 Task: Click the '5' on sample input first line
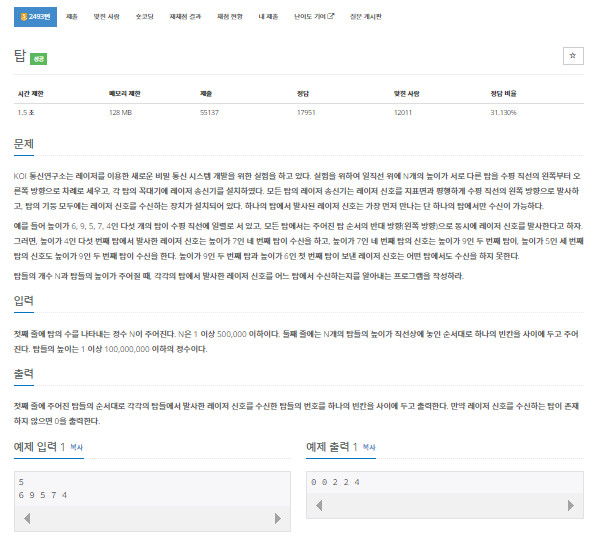[x=21, y=482]
